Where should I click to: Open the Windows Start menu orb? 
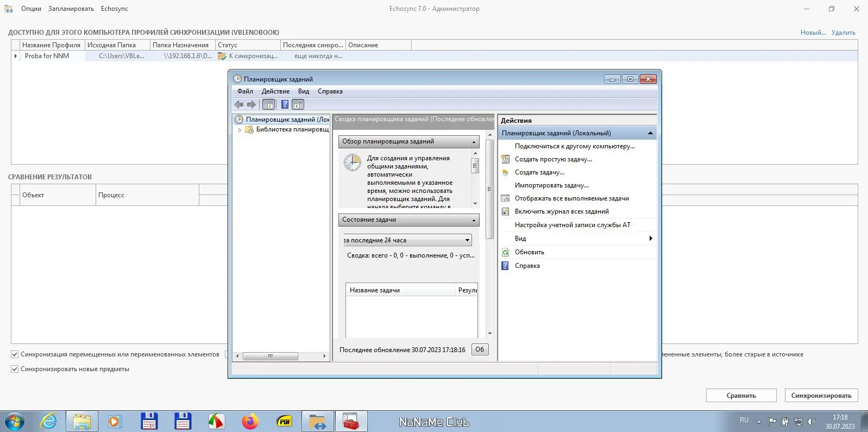[15, 421]
